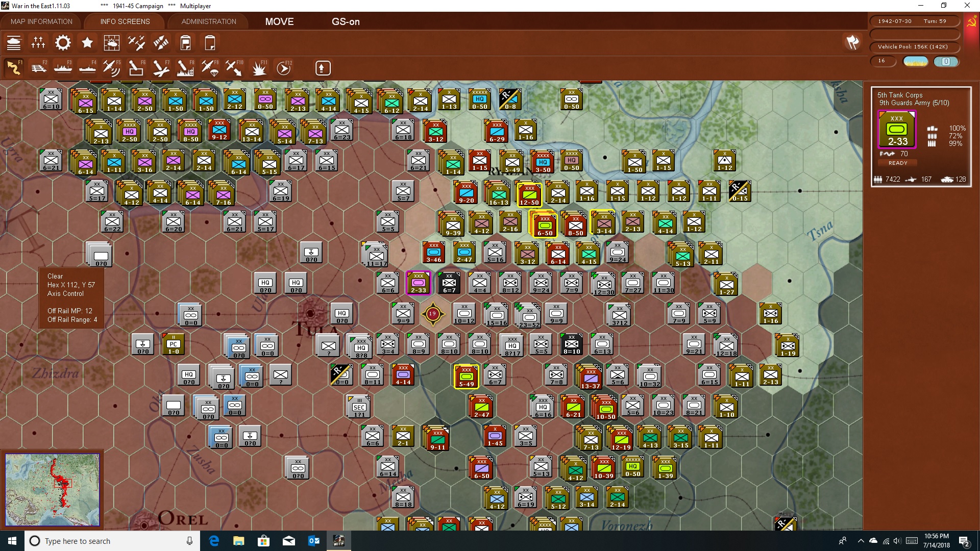980x551 pixels.
Task: Click the MOVE mode label
Action: click(x=279, y=21)
